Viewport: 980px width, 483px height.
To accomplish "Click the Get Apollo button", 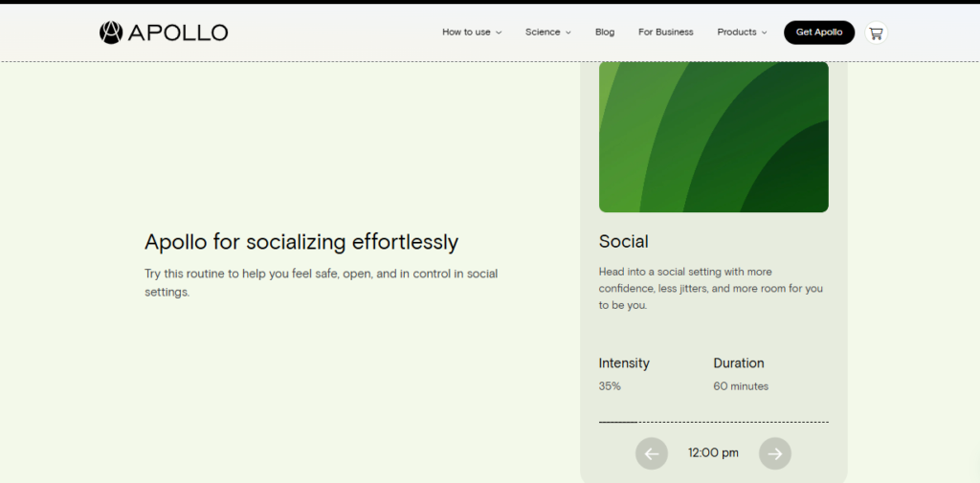I will coord(819,33).
